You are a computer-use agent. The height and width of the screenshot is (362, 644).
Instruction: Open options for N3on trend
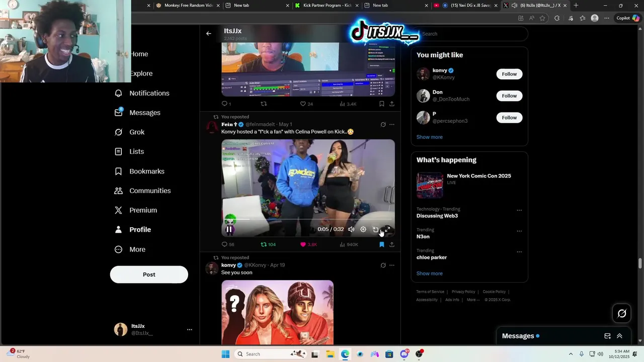point(519,231)
